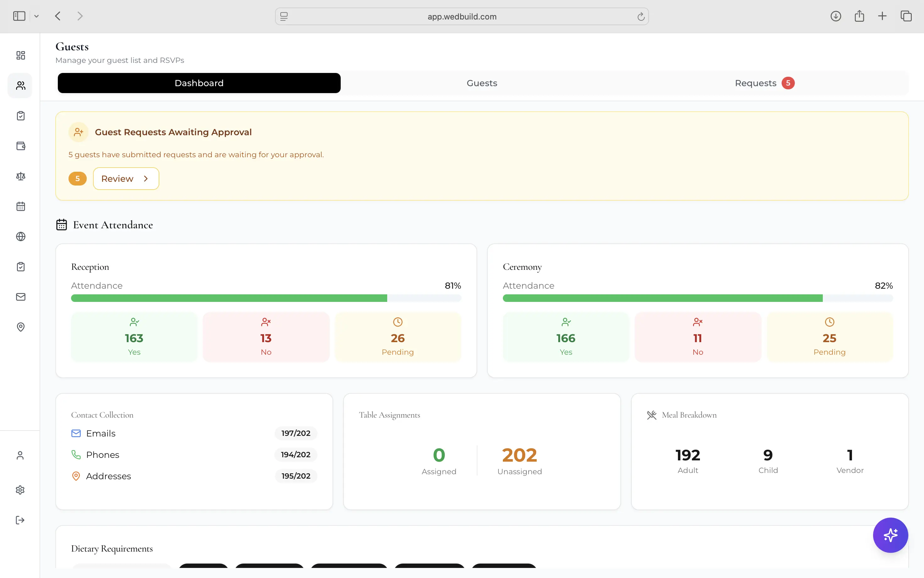Click the 195/202 addresses count
The height and width of the screenshot is (578, 924).
296,476
